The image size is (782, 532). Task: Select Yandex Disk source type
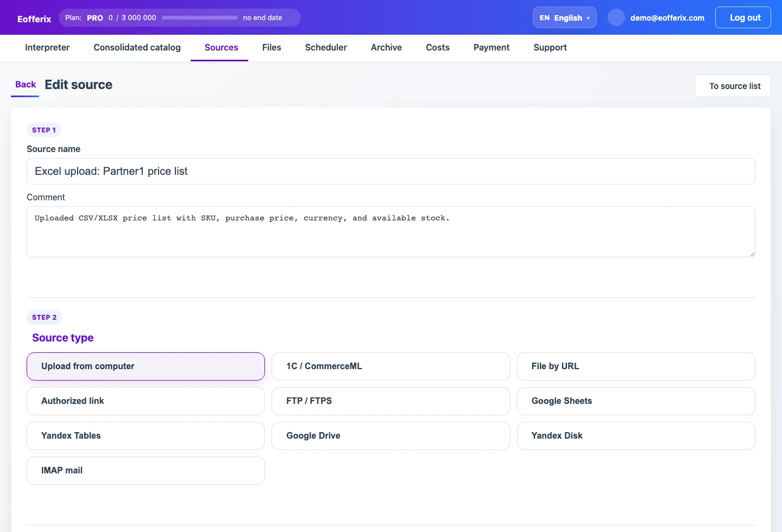[636, 436]
